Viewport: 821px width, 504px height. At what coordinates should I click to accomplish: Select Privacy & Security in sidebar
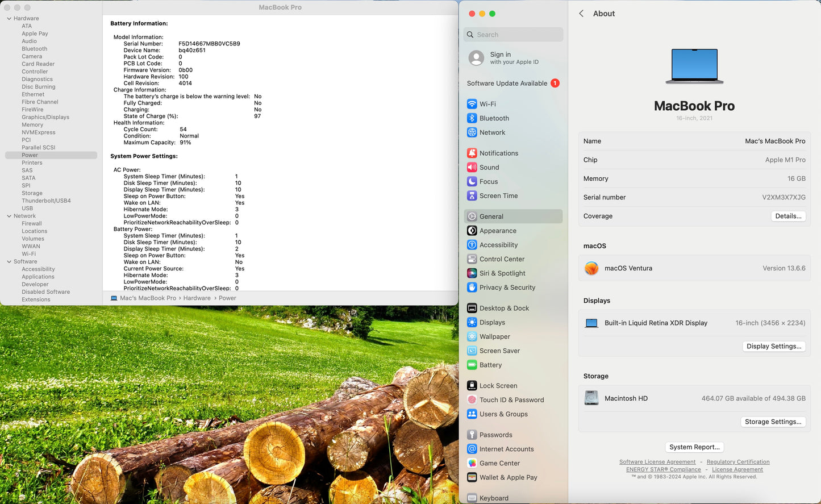click(507, 288)
